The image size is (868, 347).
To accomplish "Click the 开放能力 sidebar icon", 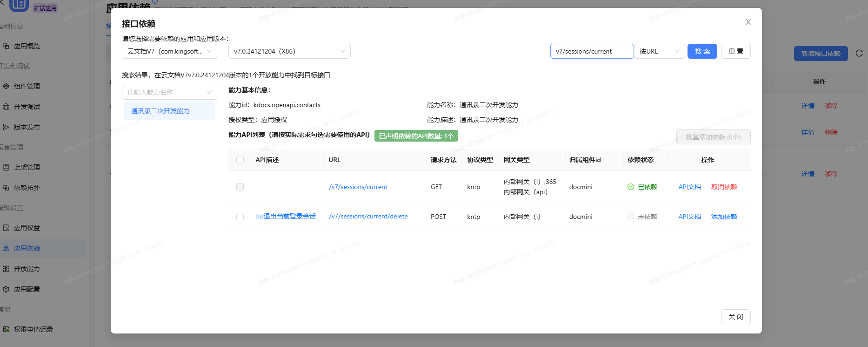I will (x=6, y=269).
